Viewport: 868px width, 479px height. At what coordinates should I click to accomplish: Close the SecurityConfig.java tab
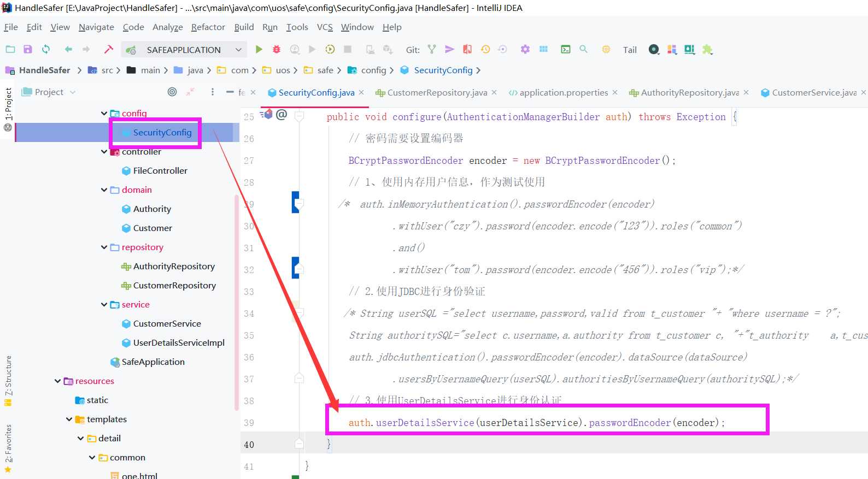click(361, 92)
